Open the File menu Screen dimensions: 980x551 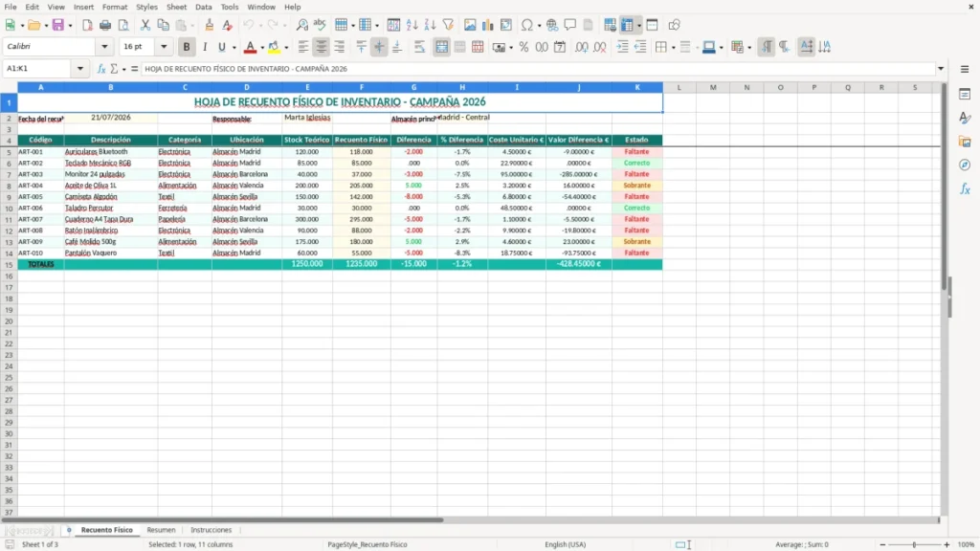coord(11,7)
